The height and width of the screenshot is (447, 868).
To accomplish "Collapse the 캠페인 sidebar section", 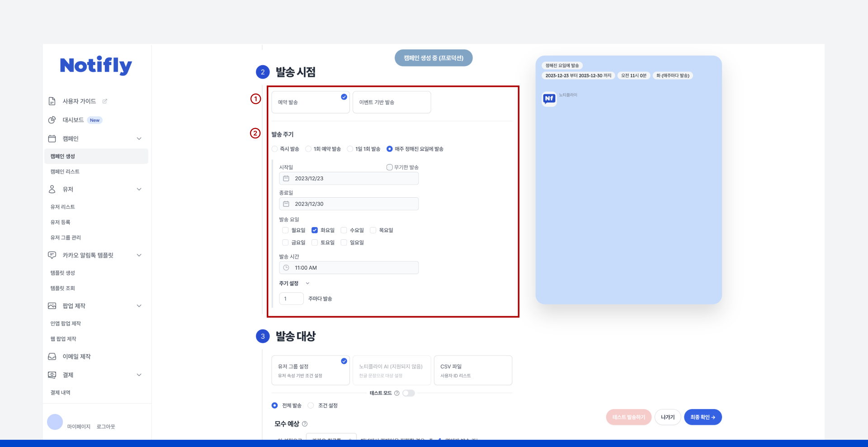I will (x=139, y=138).
